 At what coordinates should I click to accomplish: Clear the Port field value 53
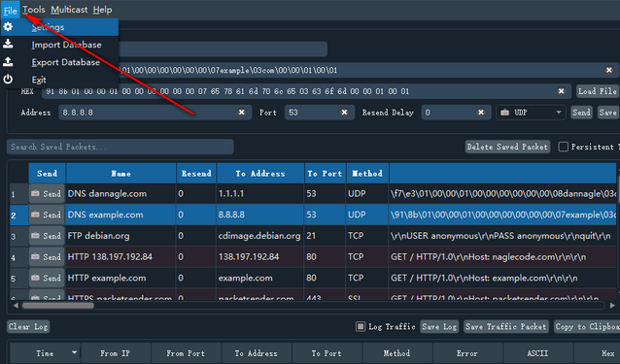coord(344,113)
